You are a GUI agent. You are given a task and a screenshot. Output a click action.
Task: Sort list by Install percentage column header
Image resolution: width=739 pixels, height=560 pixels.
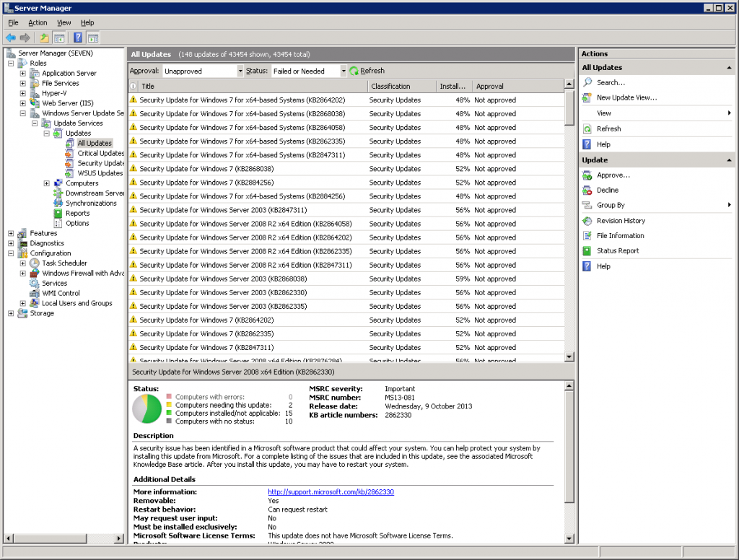(455, 87)
